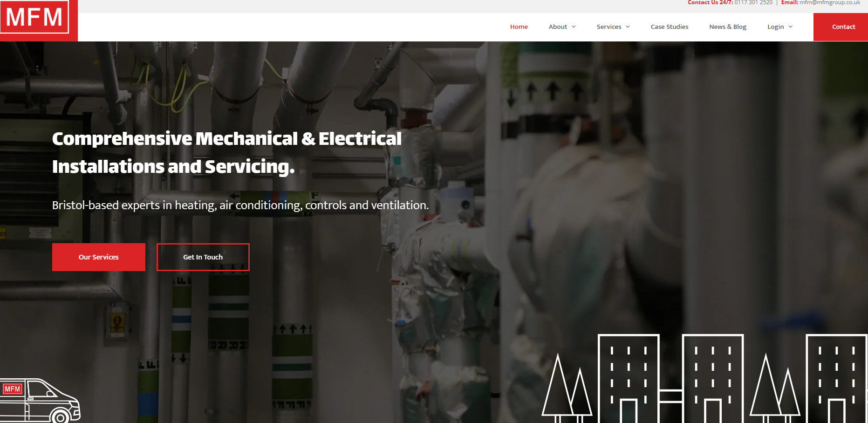868x423 pixels.
Task: Click the MFM van illustration
Action: pos(40,401)
